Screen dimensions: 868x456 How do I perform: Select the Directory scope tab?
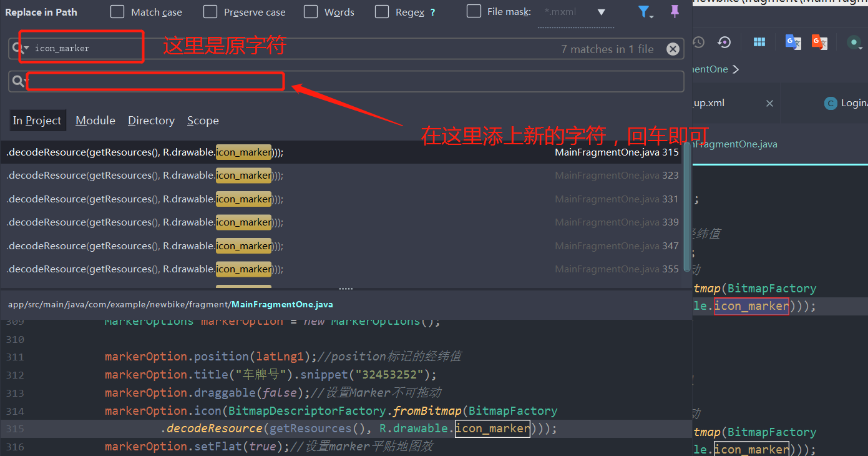151,120
